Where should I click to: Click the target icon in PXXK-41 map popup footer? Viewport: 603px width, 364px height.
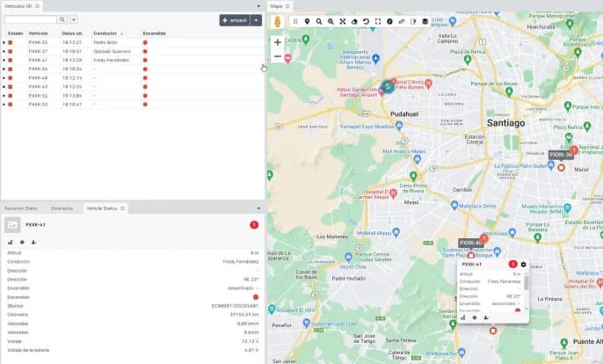click(x=475, y=317)
